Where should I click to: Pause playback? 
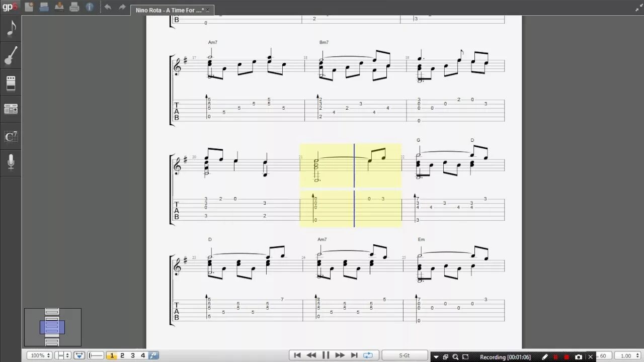coord(326,355)
